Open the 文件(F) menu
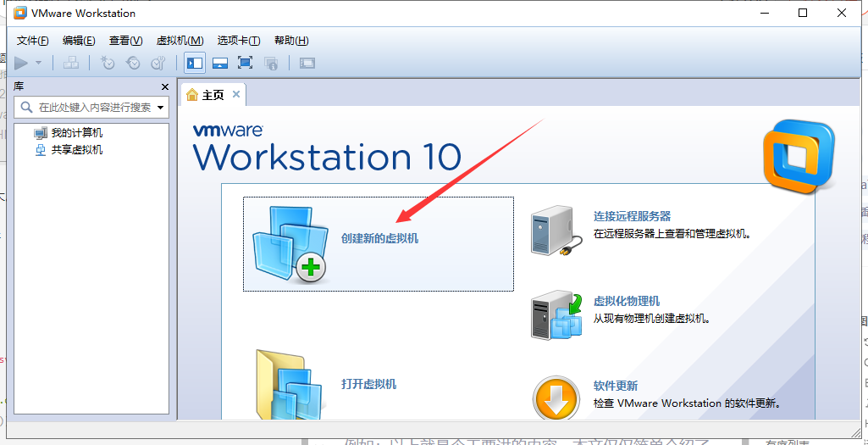868x445 pixels. click(33, 41)
